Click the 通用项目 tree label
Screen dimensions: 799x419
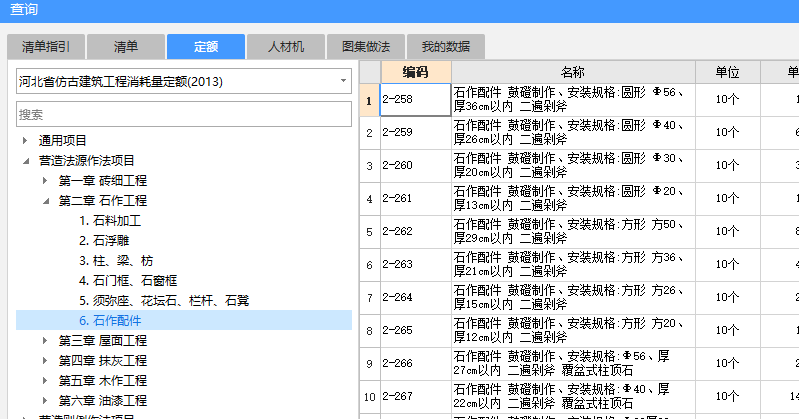pos(63,140)
